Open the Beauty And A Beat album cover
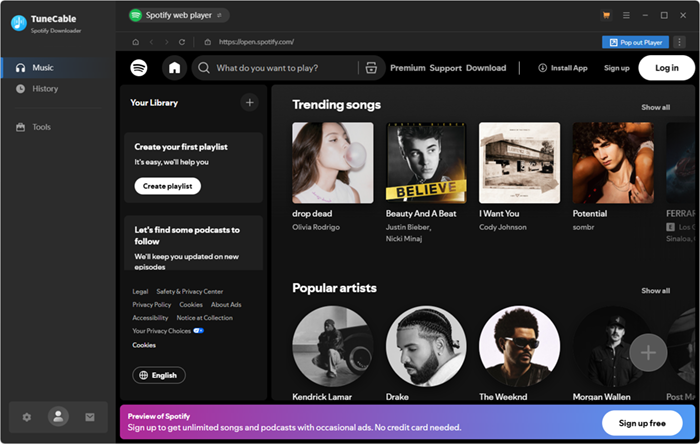The width and height of the screenshot is (700, 444). click(426, 162)
